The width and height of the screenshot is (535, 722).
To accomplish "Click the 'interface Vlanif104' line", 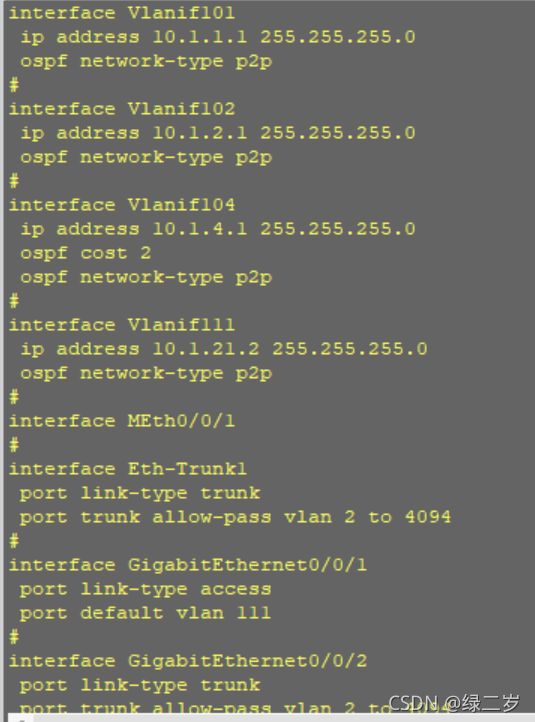I will point(122,205).
